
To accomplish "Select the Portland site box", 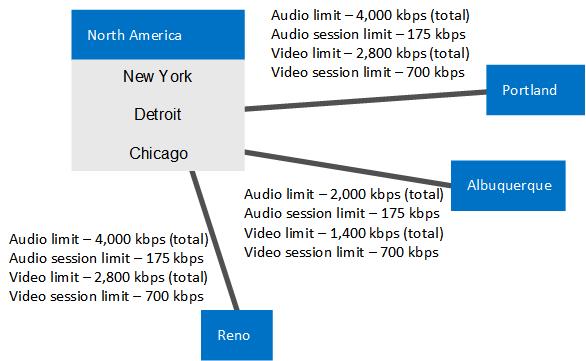I will 535,90.
